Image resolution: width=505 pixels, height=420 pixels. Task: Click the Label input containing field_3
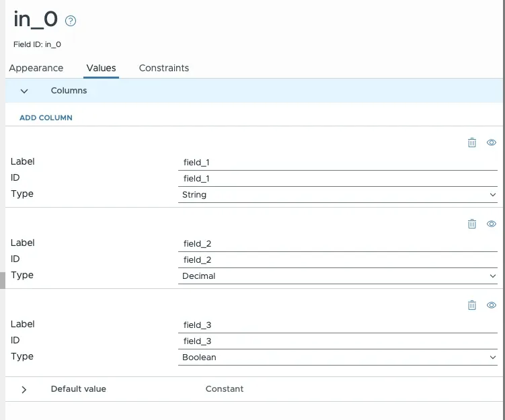(338, 325)
